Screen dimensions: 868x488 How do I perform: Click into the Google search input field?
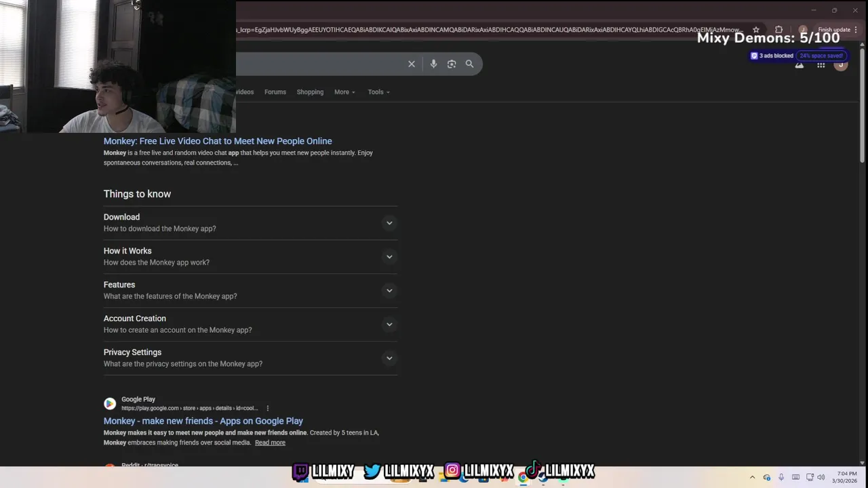tap(319, 64)
